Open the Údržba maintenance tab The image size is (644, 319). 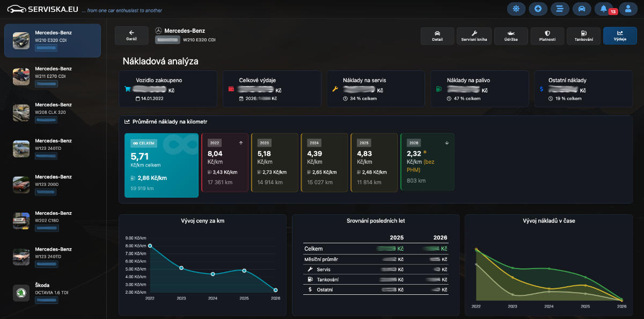511,35
